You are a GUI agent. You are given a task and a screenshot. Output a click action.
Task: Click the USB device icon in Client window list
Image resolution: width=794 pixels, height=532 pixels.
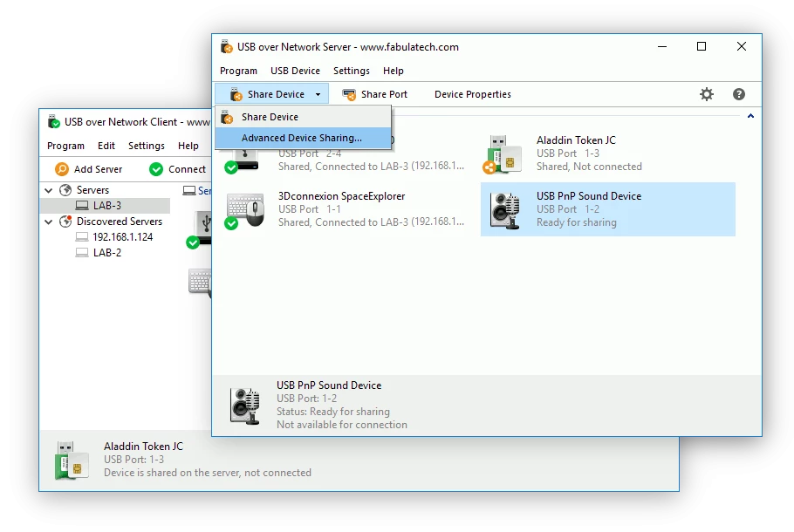coord(200,230)
